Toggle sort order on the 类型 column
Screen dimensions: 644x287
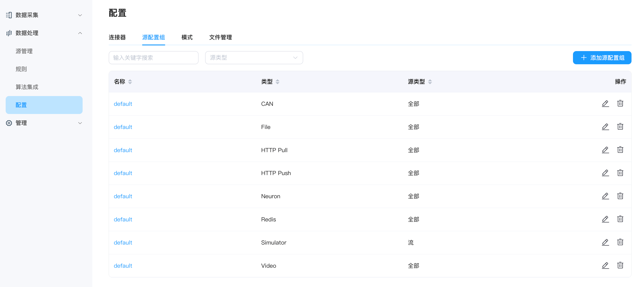pyautogui.click(x=277, y=82)
